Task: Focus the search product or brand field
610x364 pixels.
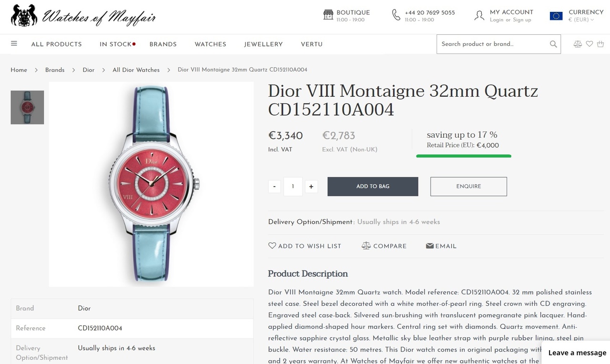Action: [x=493, y=44]
